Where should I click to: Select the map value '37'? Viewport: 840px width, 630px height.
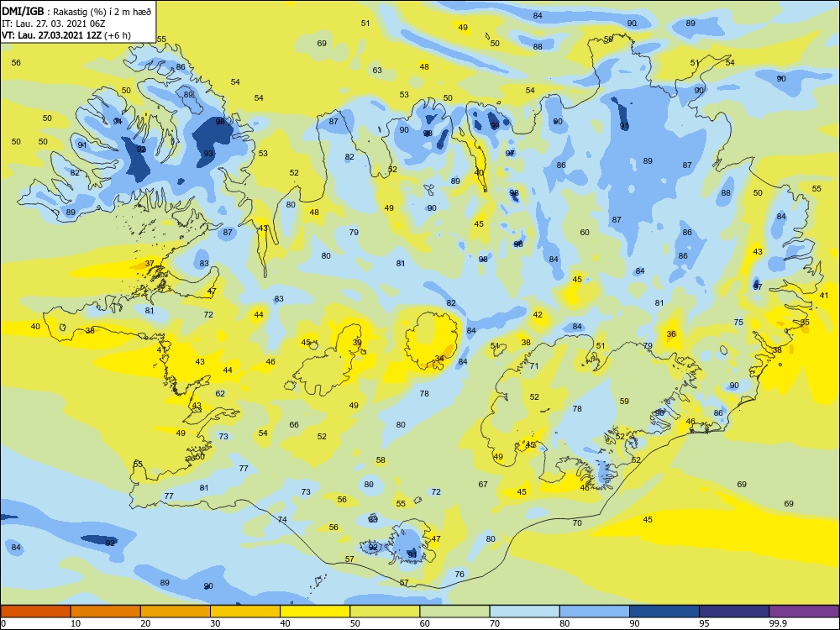click(150, 263)
